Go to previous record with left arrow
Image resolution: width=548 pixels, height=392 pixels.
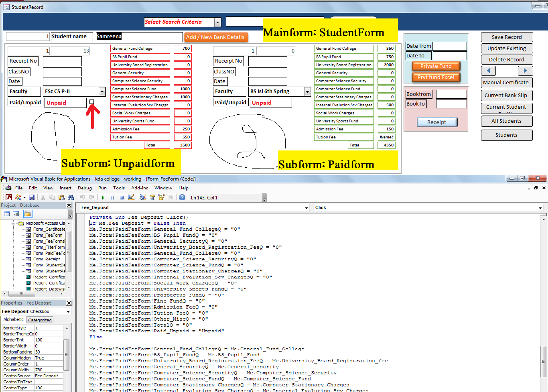tap(488, 71)
